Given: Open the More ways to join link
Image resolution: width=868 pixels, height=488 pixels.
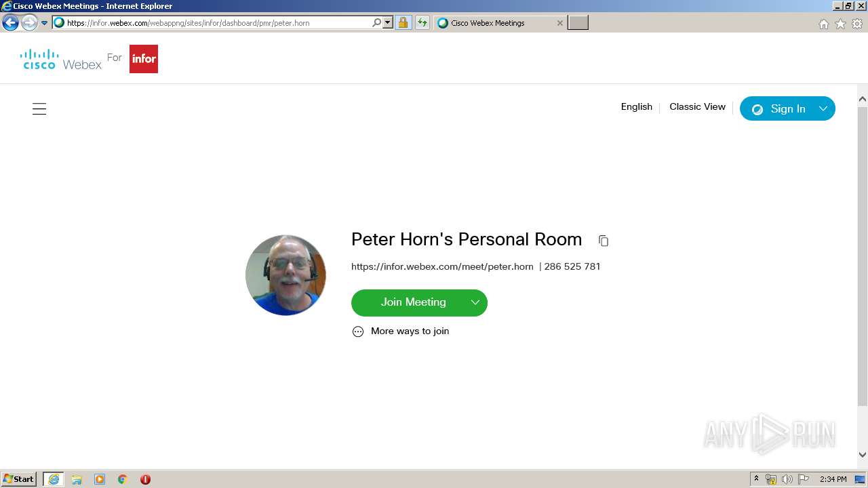Looking at the screenshot, I should click(x=401, y=331).
